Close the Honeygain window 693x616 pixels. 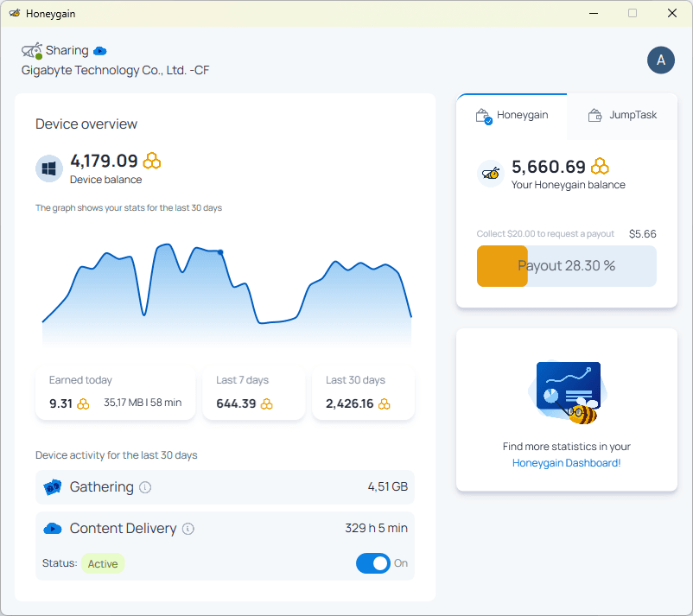pyautogui.click(x=672, y=13)
